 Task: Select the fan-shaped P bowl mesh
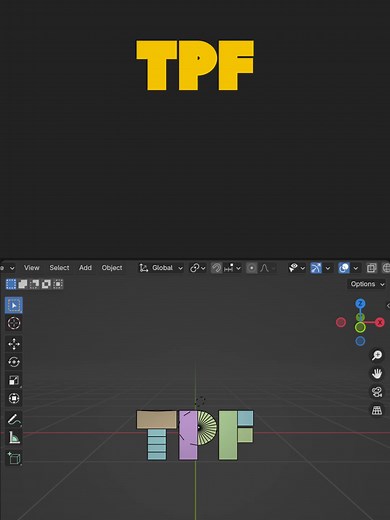(207, 428)
